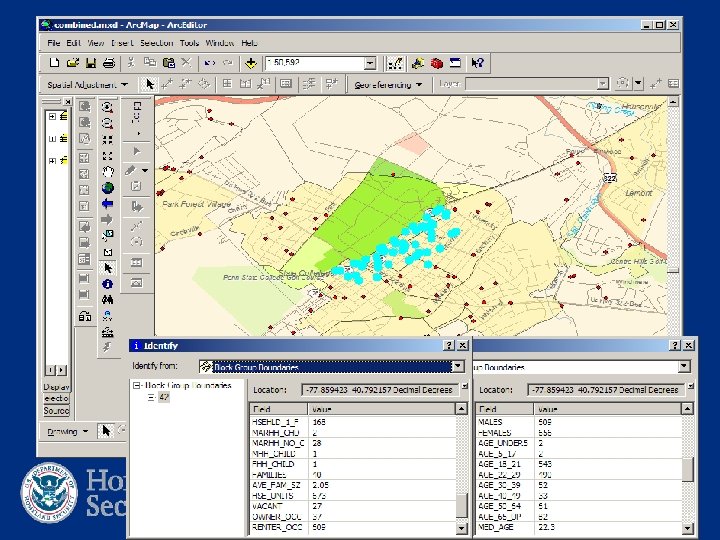Click the New Map File icon
The image size is (720, 540).
coord(54,63)
